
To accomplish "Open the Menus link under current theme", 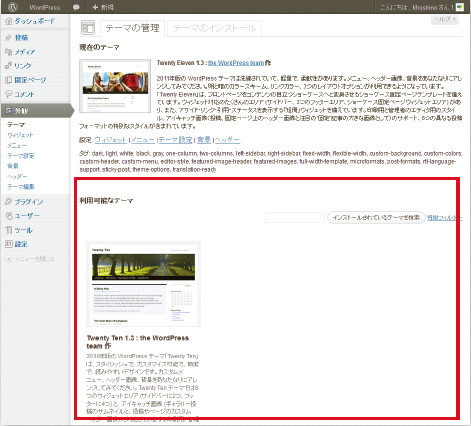I will pyautogui.click(x=142, y=140).
